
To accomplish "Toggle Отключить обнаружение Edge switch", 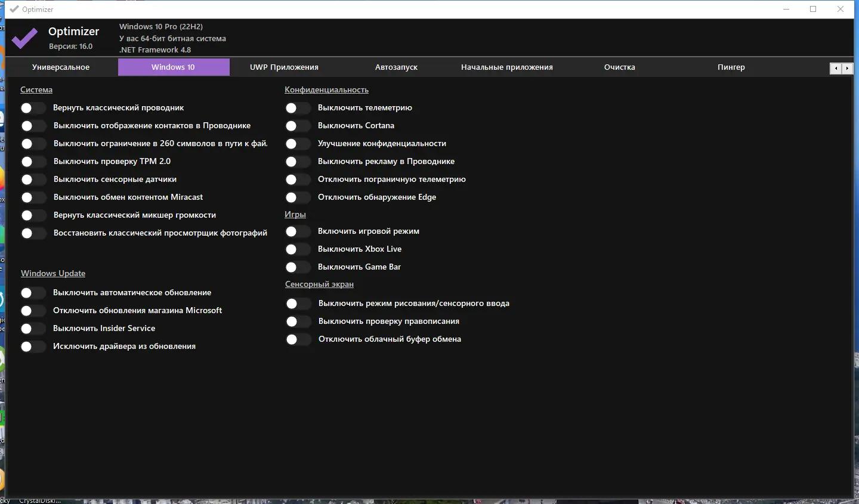I will click(298, 197).
